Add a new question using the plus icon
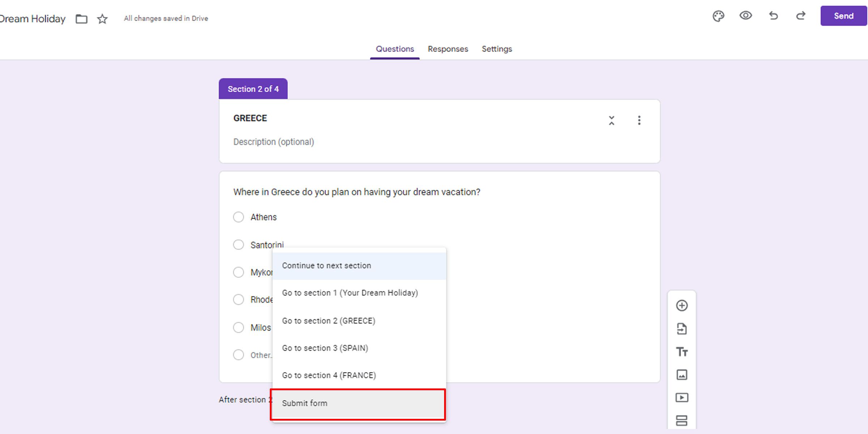This screenshot has width=868, height=434. (x=682, y=305)
